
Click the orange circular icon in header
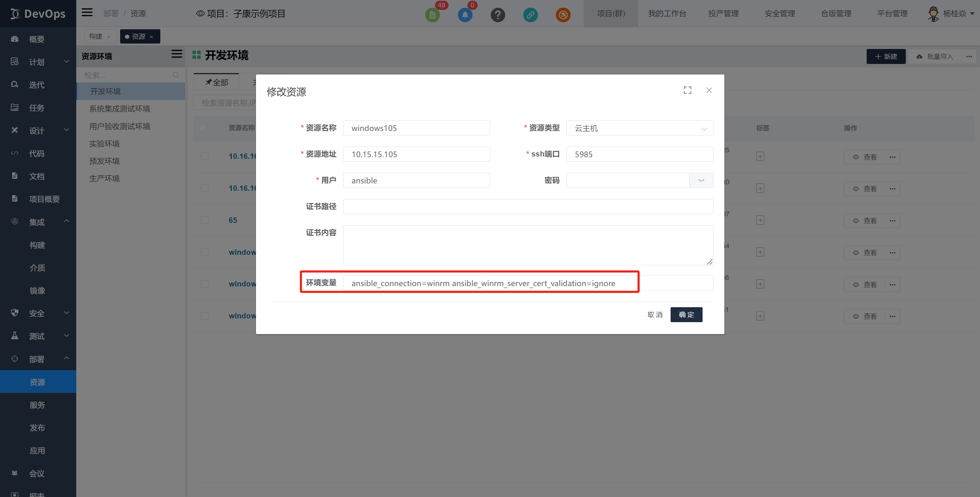pos(563,15)
